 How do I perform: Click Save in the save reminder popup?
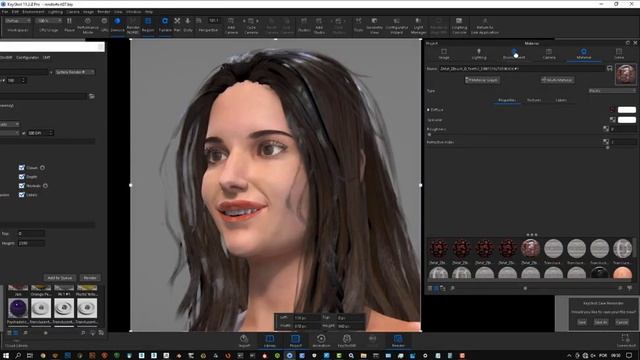(x=582, y=322)
